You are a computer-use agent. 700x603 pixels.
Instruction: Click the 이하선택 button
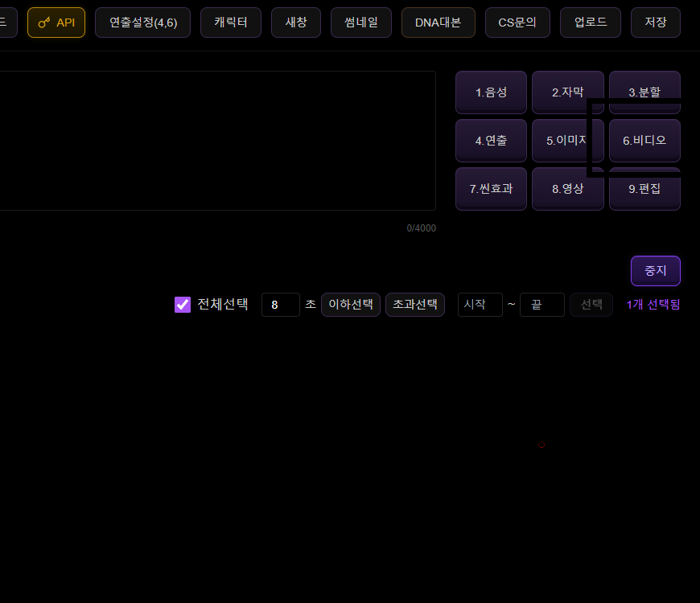351,305
